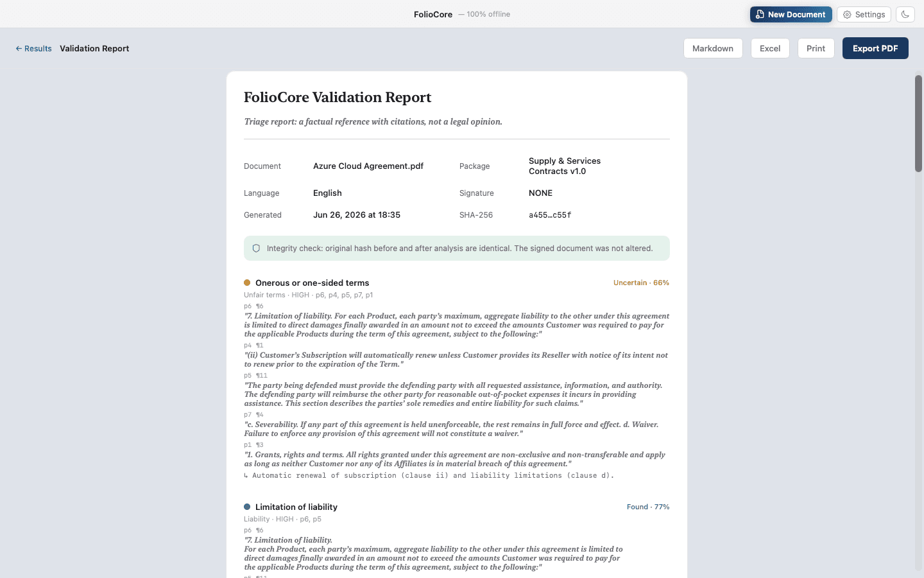Viewport: 924px width, 578px height.
Task: Click document name 'Azure Cloud Agreement.pdf'
Action: click(368, 166)
